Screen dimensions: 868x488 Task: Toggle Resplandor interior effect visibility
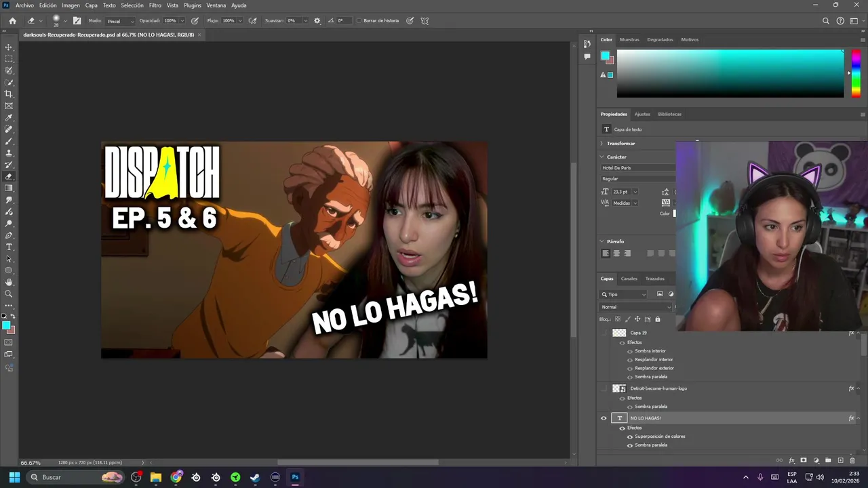coord(630,360)
